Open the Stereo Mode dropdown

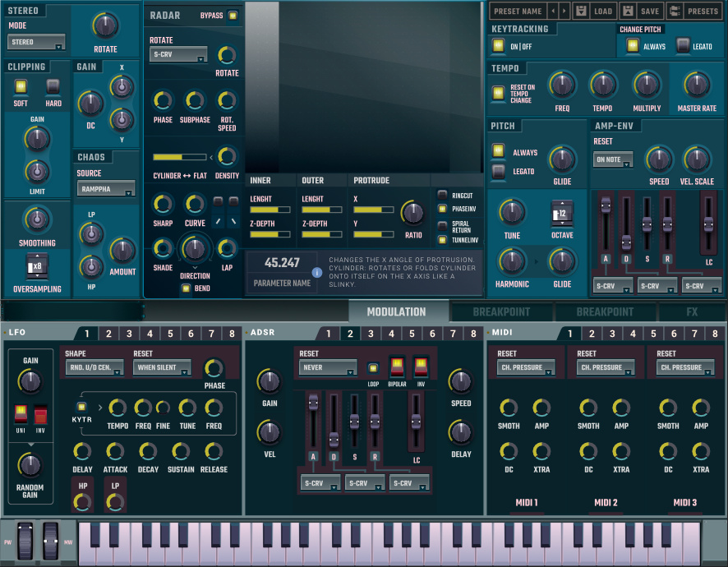(36, 42)
